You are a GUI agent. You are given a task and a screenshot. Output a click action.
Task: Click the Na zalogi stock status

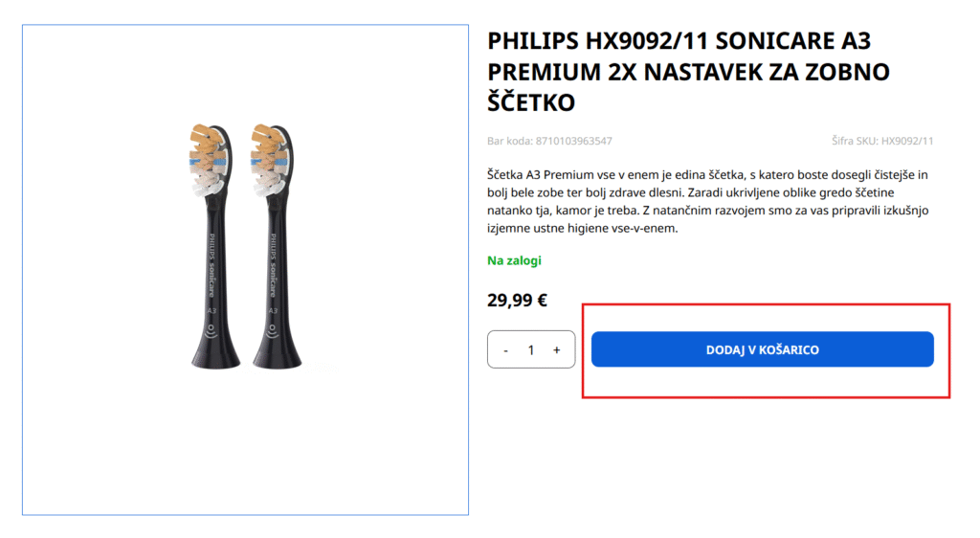pos(515,260)
